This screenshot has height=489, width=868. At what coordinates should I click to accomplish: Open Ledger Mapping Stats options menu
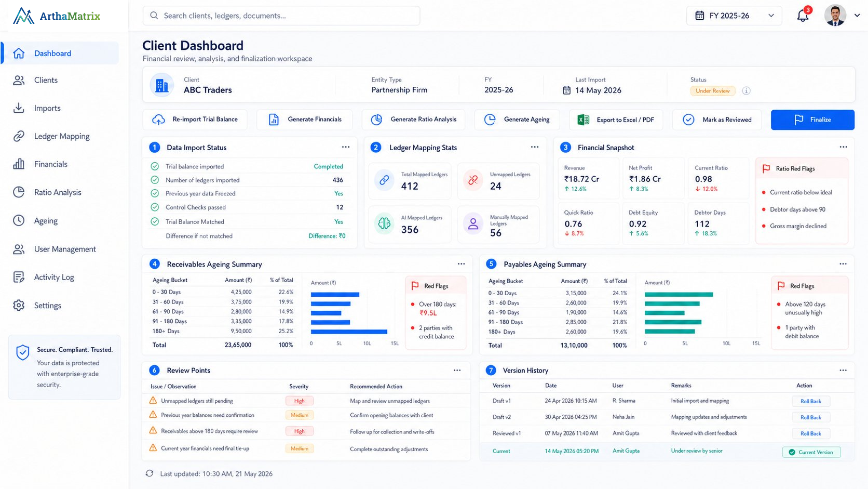click(535, 147)
